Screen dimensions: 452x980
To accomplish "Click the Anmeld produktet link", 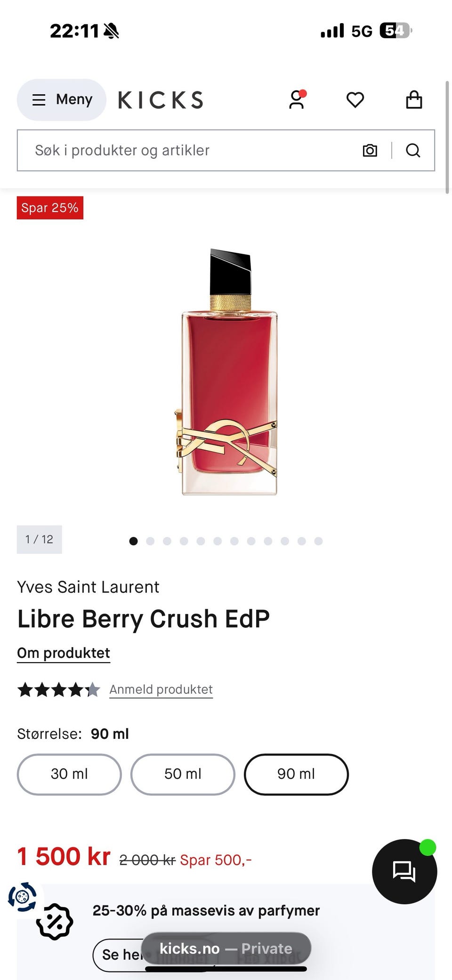I will coord(161,689).
